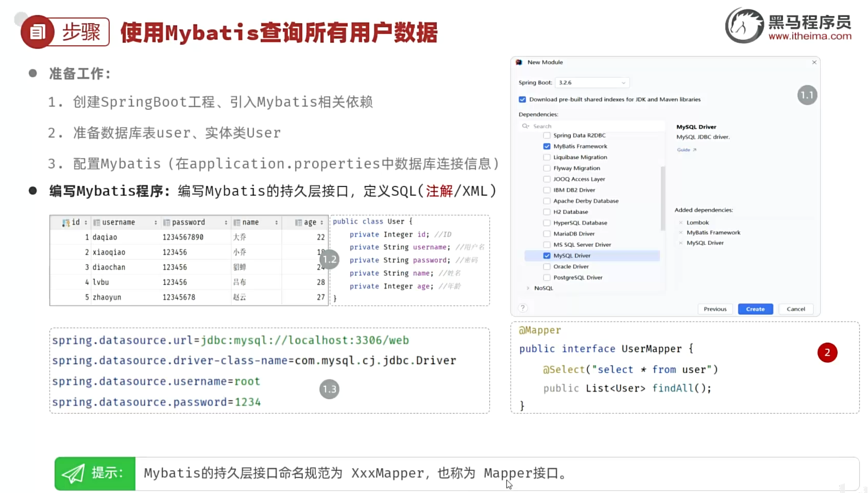This screenshot has height=493, width=868.
Task: Check MS SQL Server Driver dependency
Action: (547, 245)
